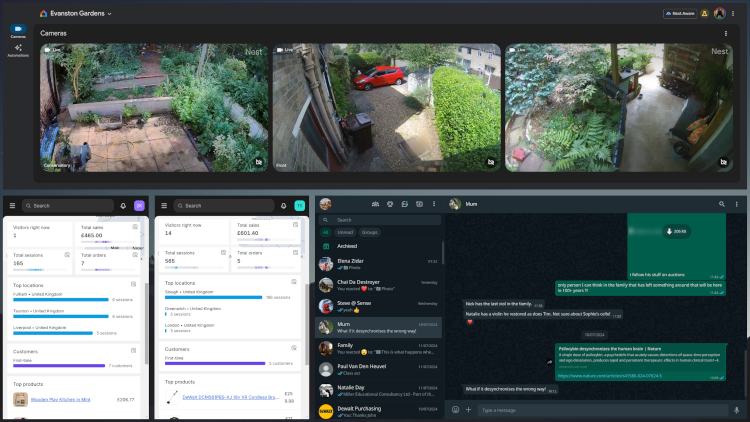
Task: Click the WhatsApp Communities icon
Action: tap(375, 204)
